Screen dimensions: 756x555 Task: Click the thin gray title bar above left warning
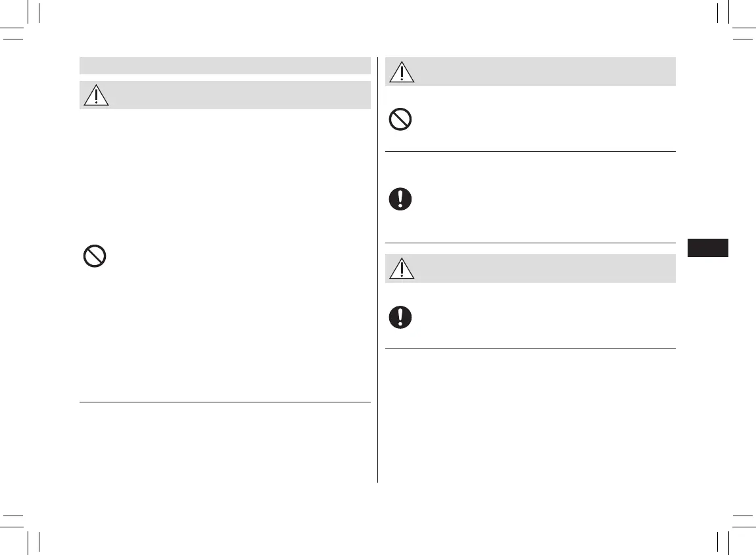click(x=225, y=66)
